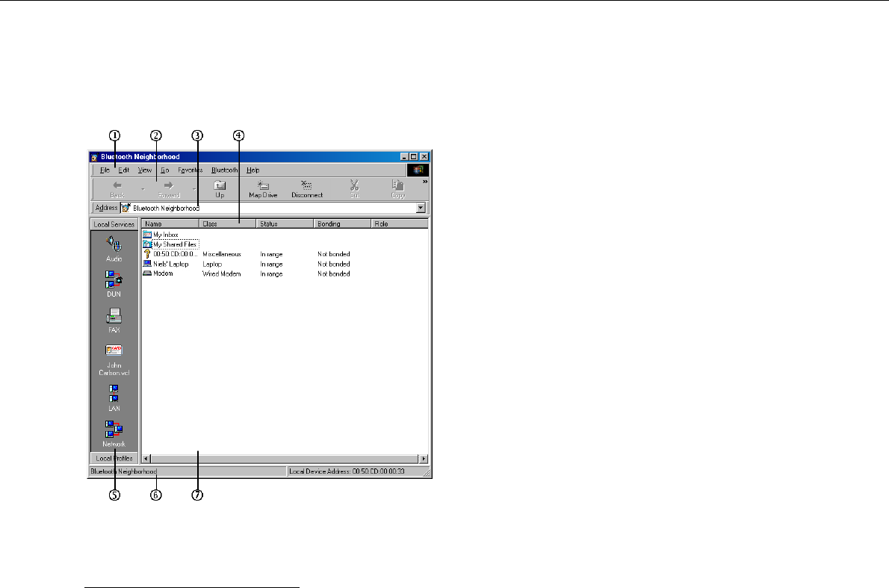The height and width of the screenshot is (588, 889).
Task: Sort by the Status column header
Action: (285, 224)
